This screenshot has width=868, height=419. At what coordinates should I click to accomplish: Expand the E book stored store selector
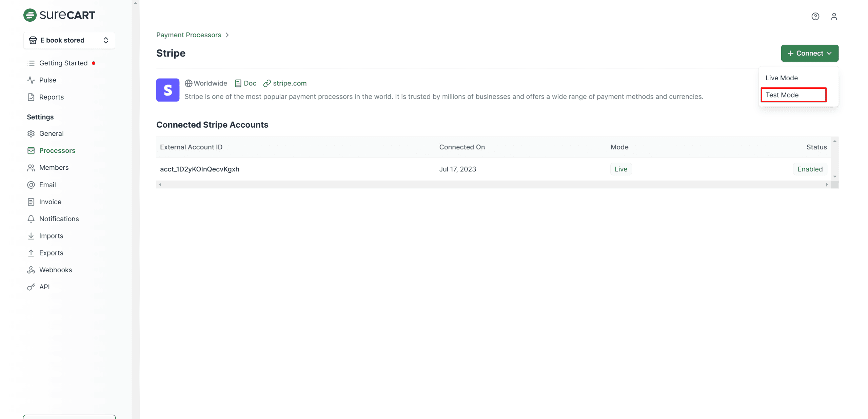[69, 40]
